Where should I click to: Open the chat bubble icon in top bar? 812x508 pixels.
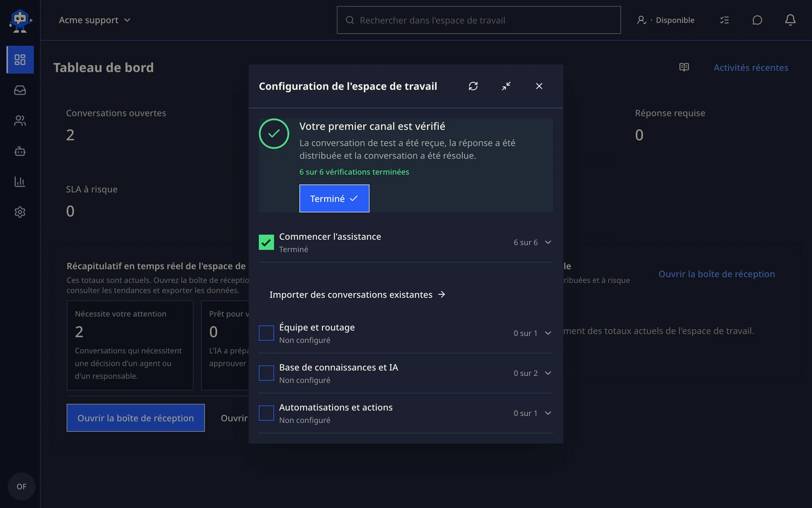(x=757, y=20)
